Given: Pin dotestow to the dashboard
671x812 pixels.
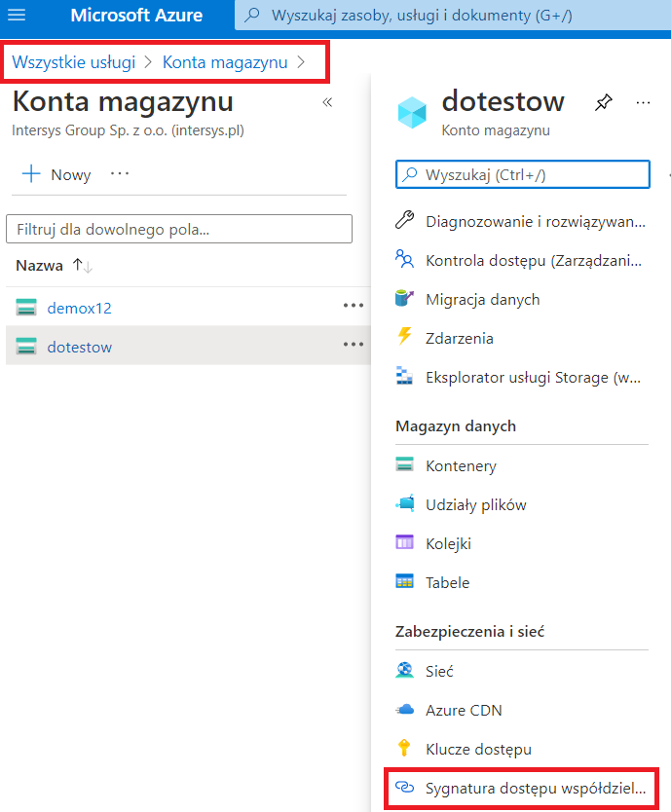Looking at the screenshot, I should coord(603,102).
